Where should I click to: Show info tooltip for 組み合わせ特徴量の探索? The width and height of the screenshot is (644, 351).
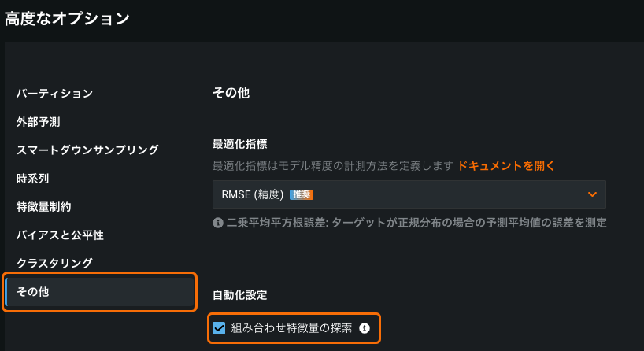point(365,328)
